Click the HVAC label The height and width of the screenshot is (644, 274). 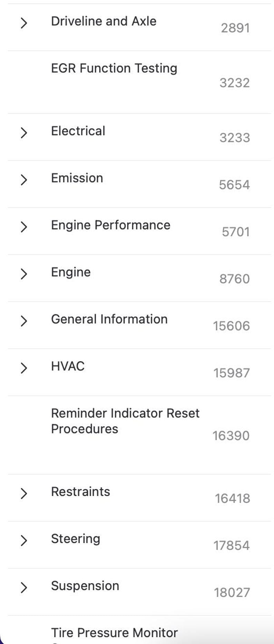point(68,366)
